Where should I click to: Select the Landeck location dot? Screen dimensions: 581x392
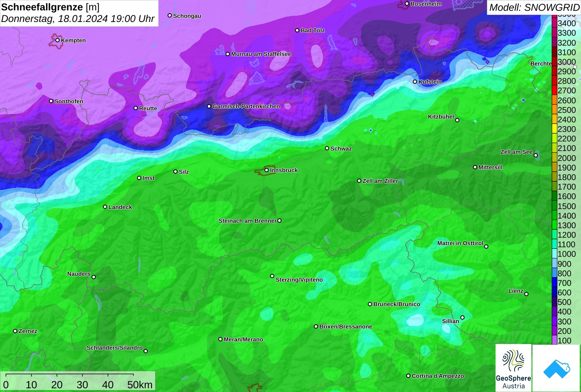click(x=105, y=207)
